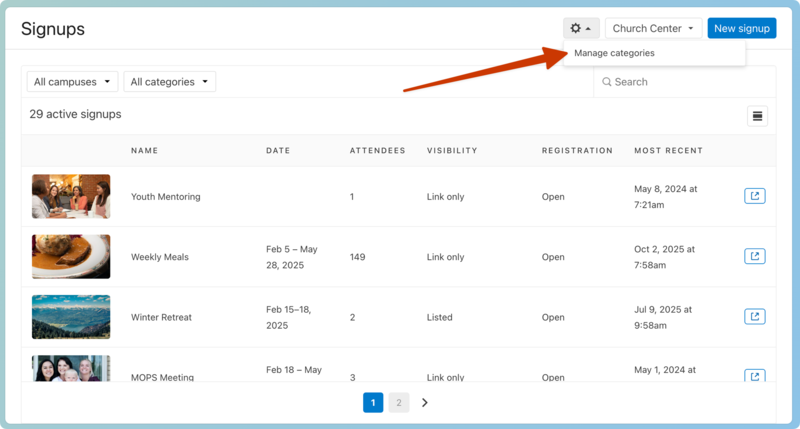Expand the All campuses filter
This screenshot has height=429, width=800.
[72, 82]
